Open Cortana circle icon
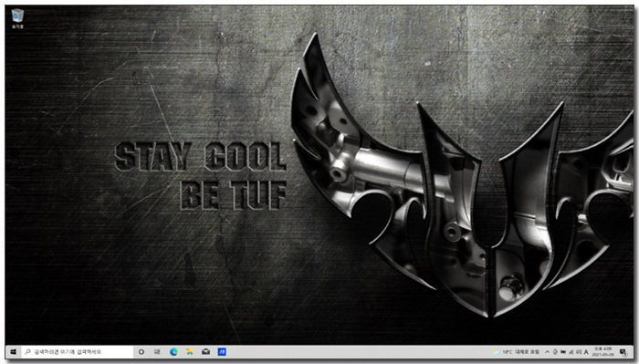This screenshot has width=639, height=364. pyautogui.click(x=141, y=352)
